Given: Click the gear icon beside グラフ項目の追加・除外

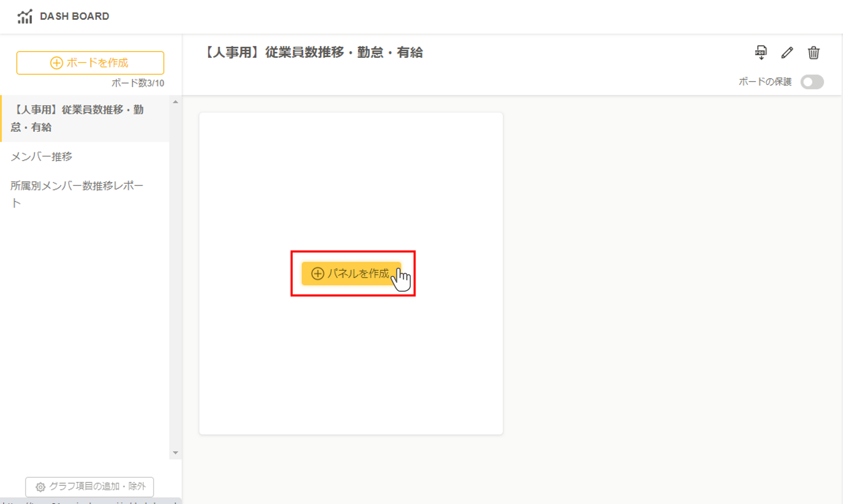Looking at the screenshot, I should (41, 487).
